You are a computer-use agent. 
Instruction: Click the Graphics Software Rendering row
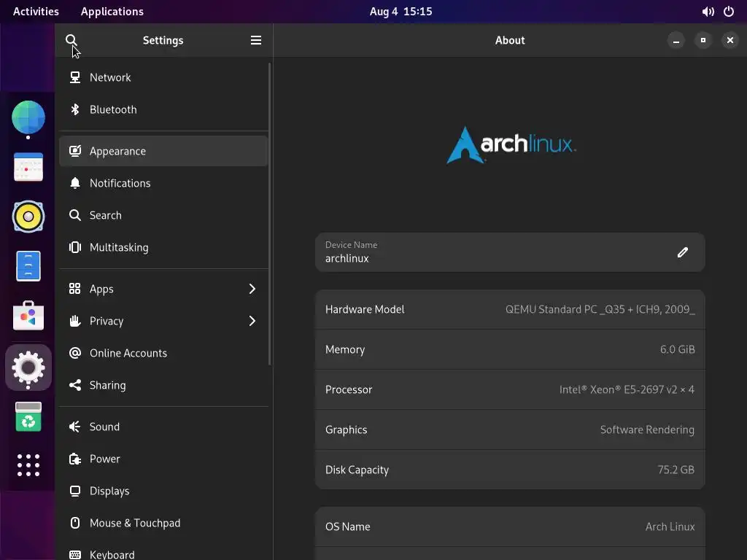(510, 429)
